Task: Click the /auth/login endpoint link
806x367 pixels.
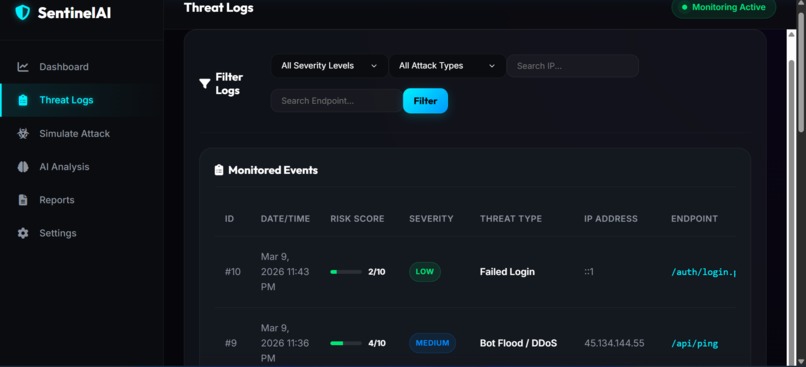Action: [703, 272]
